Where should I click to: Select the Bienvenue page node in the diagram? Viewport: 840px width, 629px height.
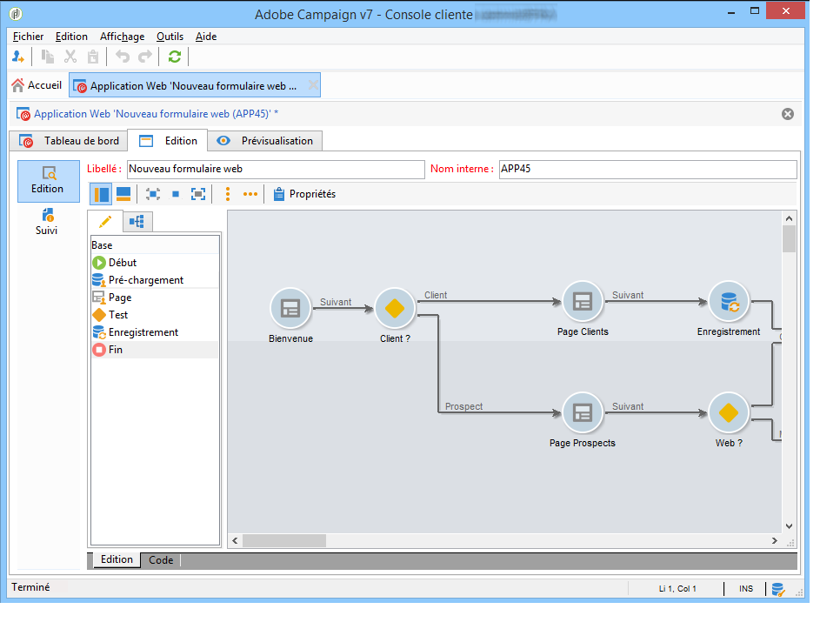[x=290, y=308]
